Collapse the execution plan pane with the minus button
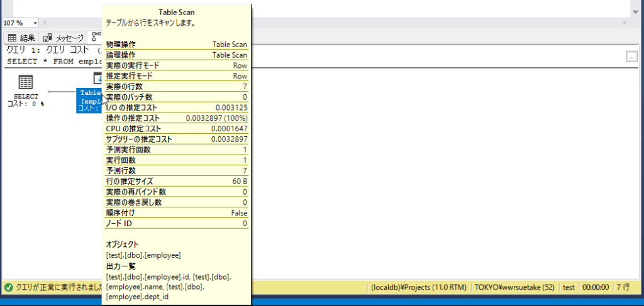Image resolution: width=644 pixels, height=306 pixels. pos(630,57)
